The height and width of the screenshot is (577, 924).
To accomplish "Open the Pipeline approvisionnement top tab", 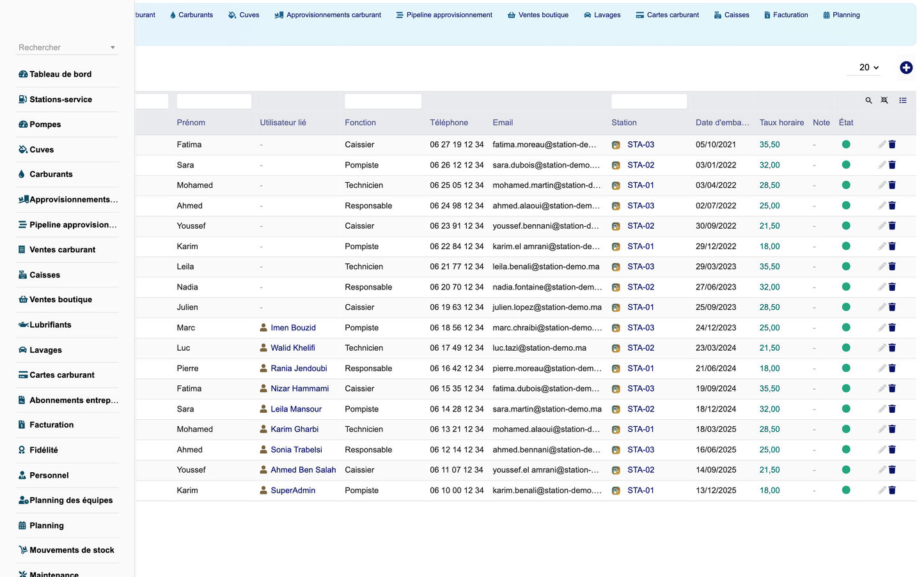I will [x=444, y=15].
